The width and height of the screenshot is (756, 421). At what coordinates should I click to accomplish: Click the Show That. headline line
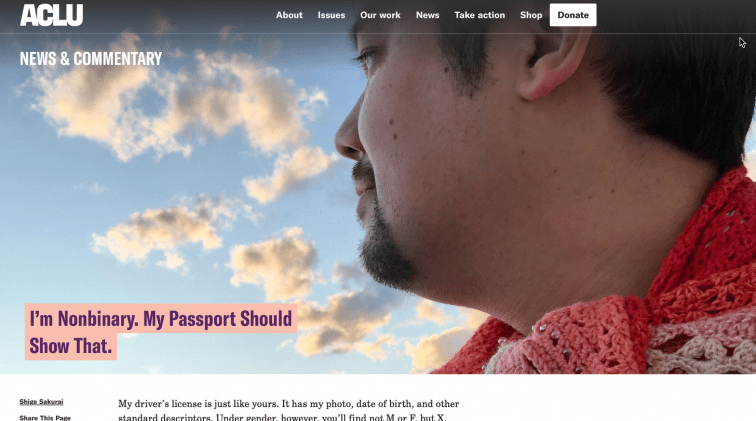[71, 346]
